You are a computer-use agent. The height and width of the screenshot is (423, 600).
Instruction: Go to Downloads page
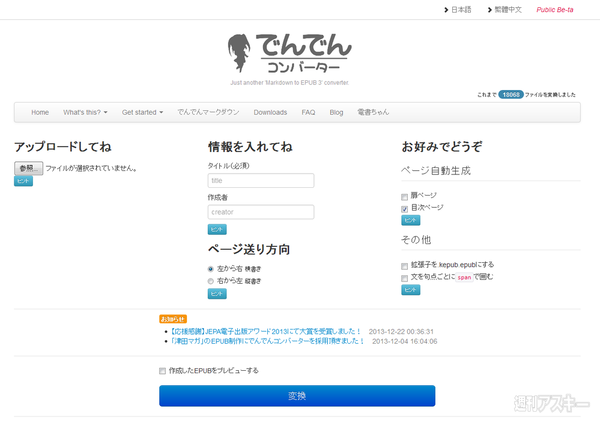[270, 112]
